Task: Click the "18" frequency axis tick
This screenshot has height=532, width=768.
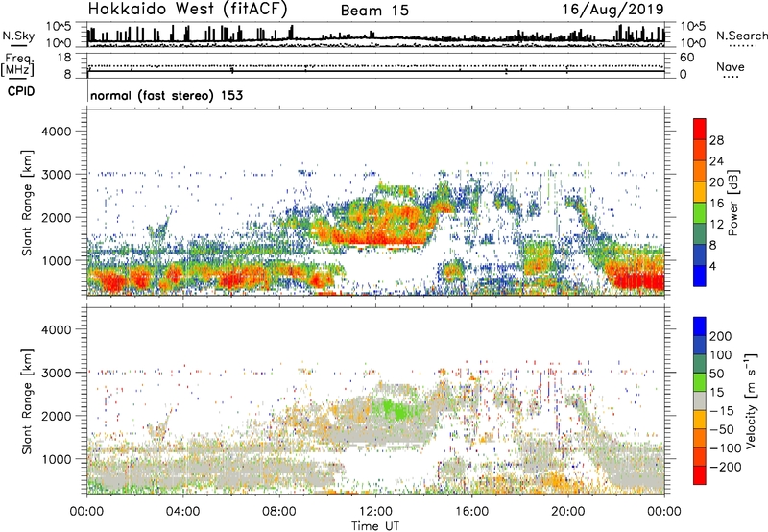Action: pyautogui.click(x=64, y=58)
